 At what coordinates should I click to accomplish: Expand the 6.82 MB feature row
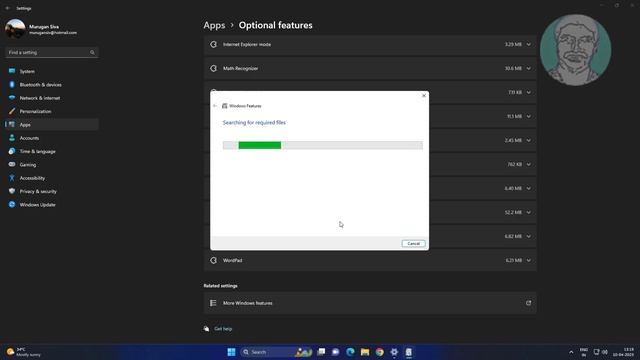tap(529, 236)
